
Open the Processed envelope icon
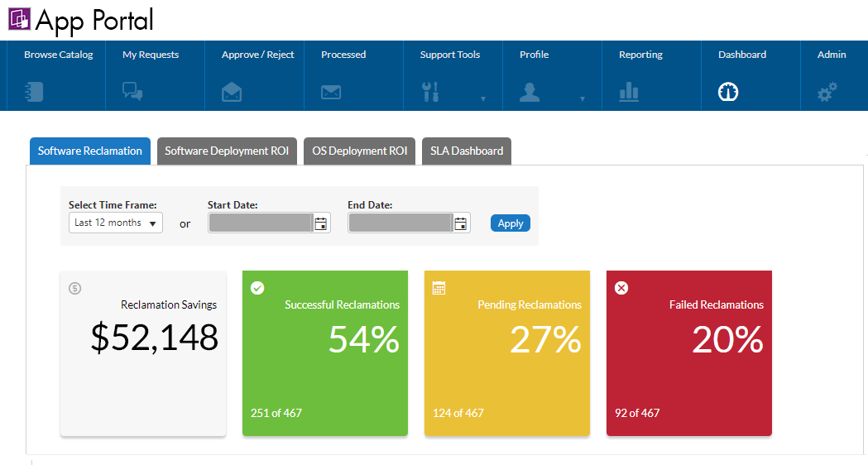tap(331, 93)
